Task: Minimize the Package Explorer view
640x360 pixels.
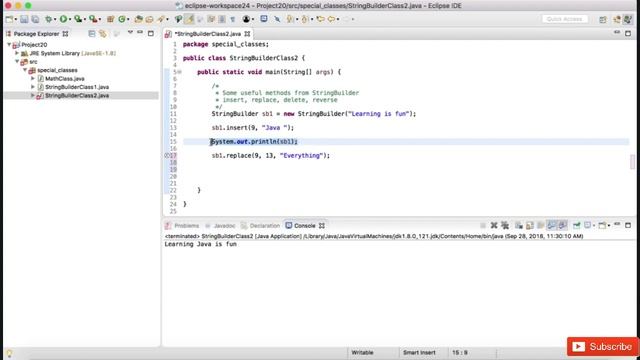Action: pos(140,32)
